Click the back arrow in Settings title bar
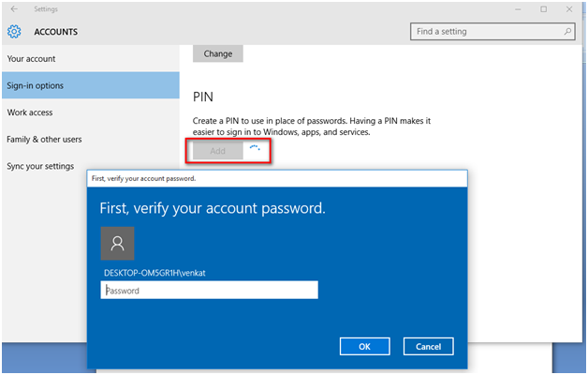 (x=13, y=9)
